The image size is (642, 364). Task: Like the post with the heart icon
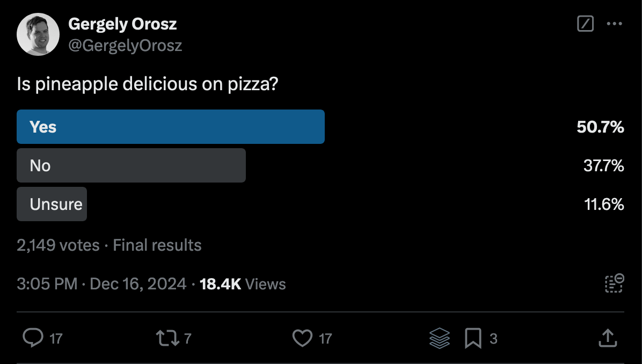coord(302,338)
